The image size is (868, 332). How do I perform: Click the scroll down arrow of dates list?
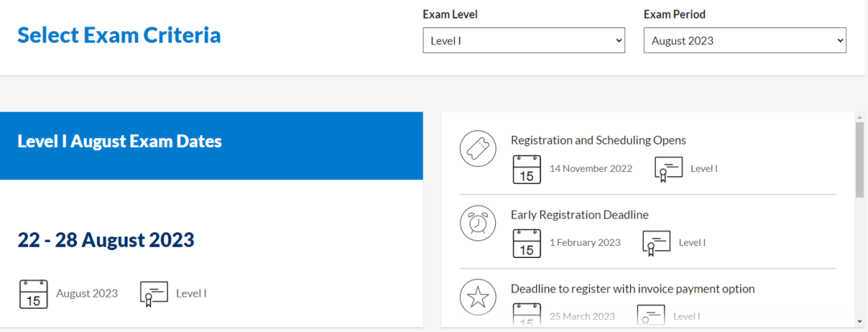pos(859,322)
